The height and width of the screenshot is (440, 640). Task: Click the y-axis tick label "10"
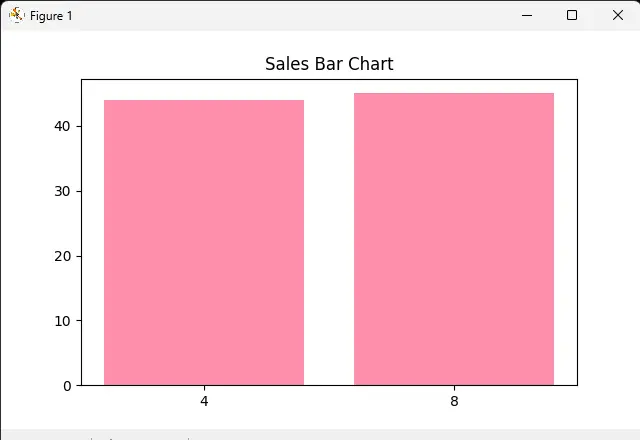point(63,321)
